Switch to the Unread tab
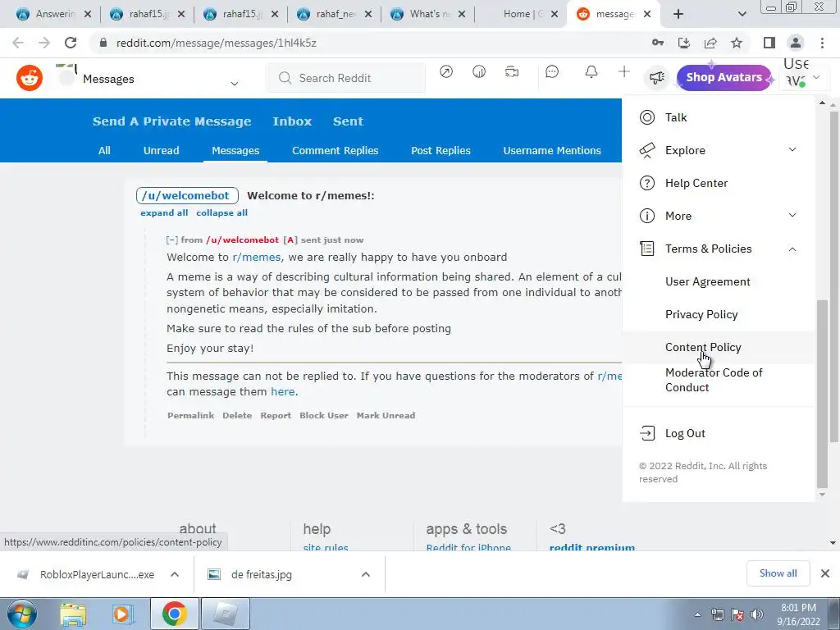 click(x=162, y=151)
